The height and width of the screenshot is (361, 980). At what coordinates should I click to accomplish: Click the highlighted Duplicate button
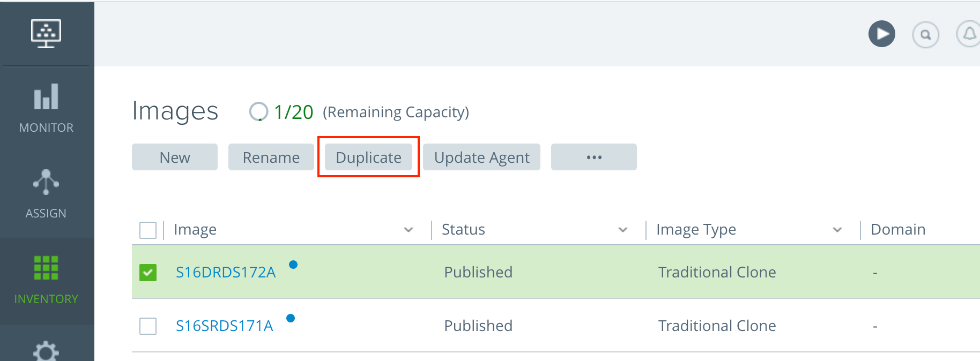point(368,157)
